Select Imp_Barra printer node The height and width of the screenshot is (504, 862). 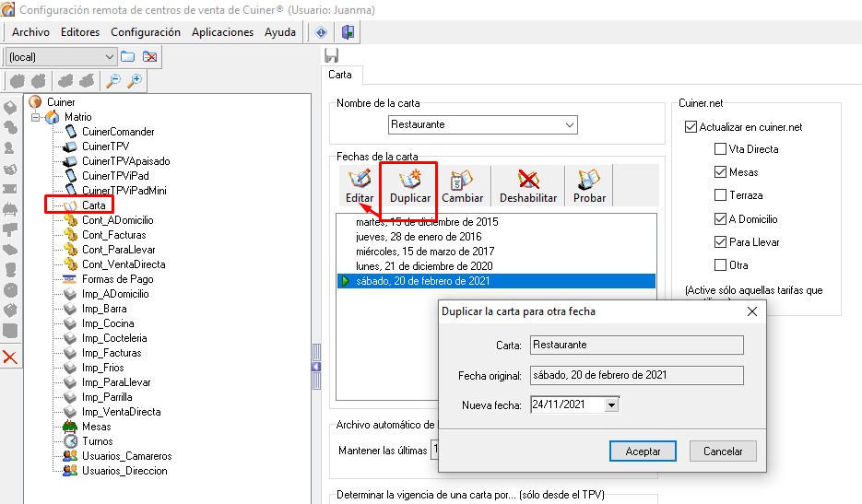pos(104,309)
